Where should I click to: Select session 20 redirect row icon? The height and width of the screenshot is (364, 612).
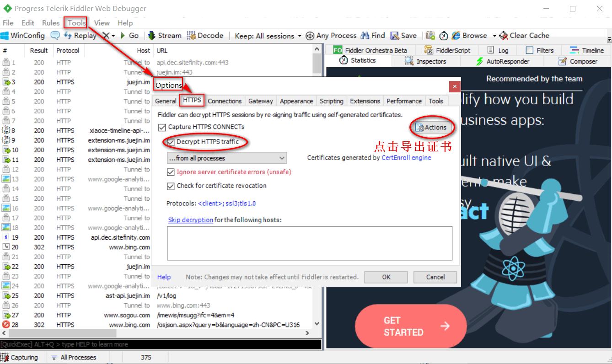point(6,247)
